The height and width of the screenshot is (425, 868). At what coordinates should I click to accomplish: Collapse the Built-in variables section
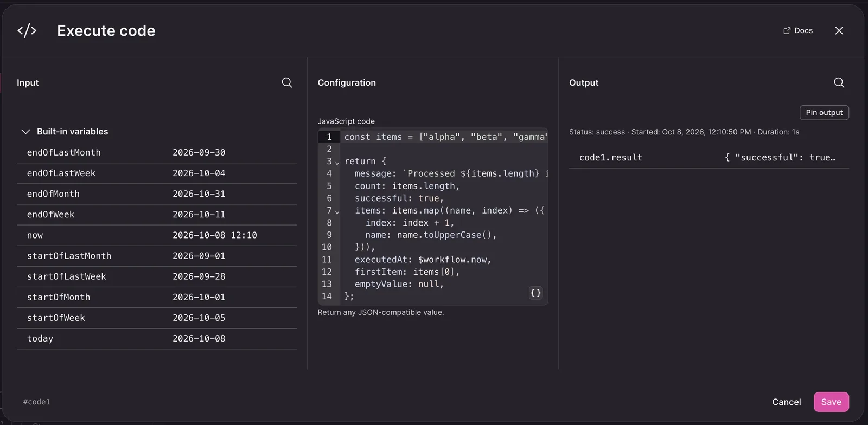(x=25, y=132)
